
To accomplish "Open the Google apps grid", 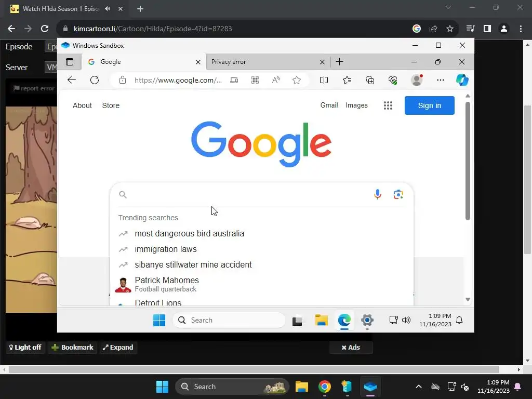I will pos(388,105).
